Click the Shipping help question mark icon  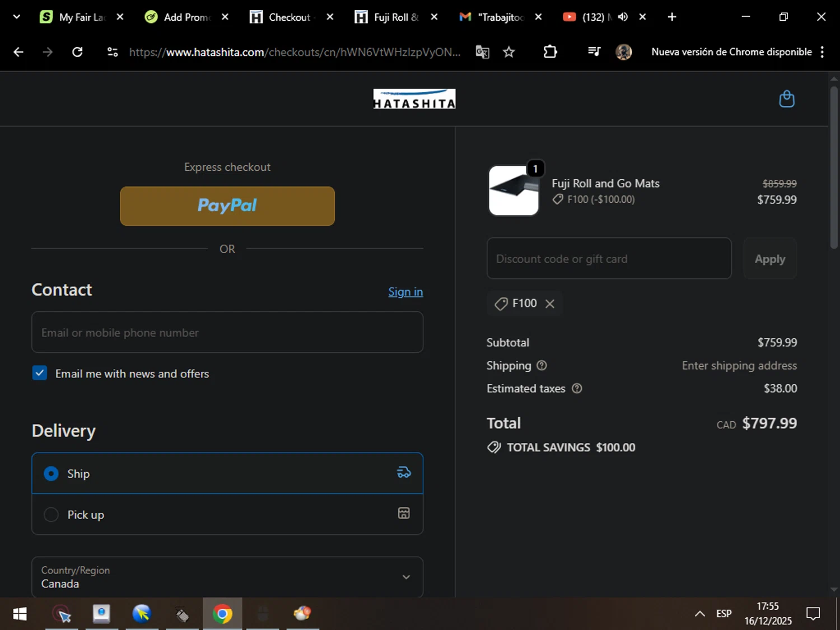click(542, 366)
